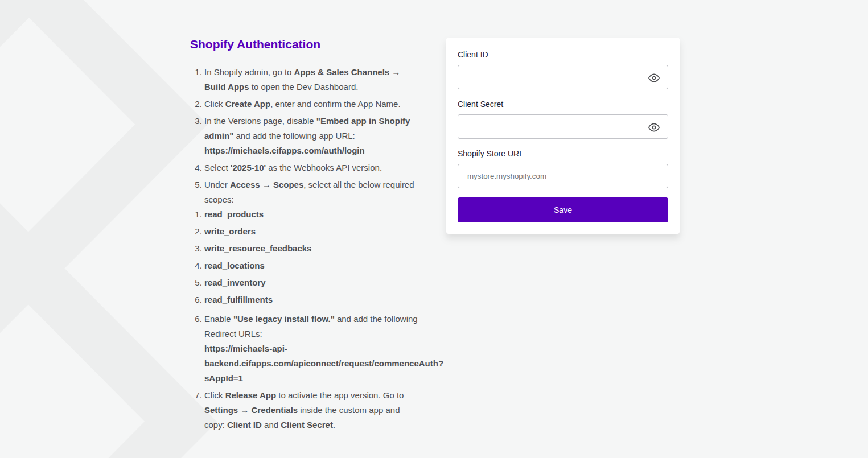Click the Client Secret field label
Screen dimensions: 868x458
[480, 104]
